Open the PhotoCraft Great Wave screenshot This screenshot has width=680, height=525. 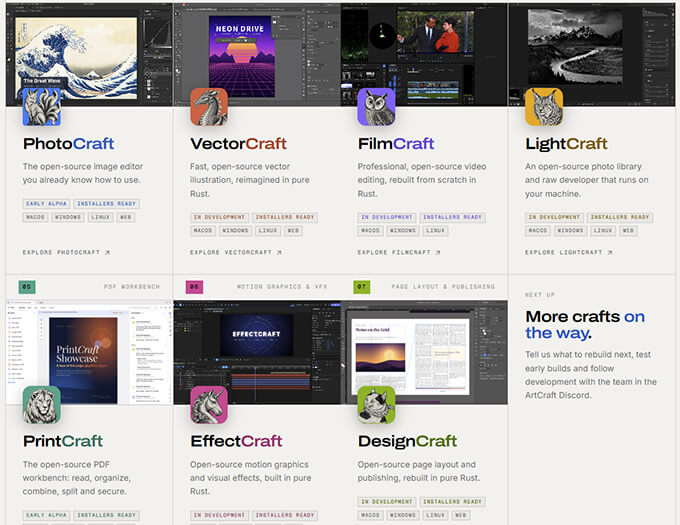click(x=89, y=55)
